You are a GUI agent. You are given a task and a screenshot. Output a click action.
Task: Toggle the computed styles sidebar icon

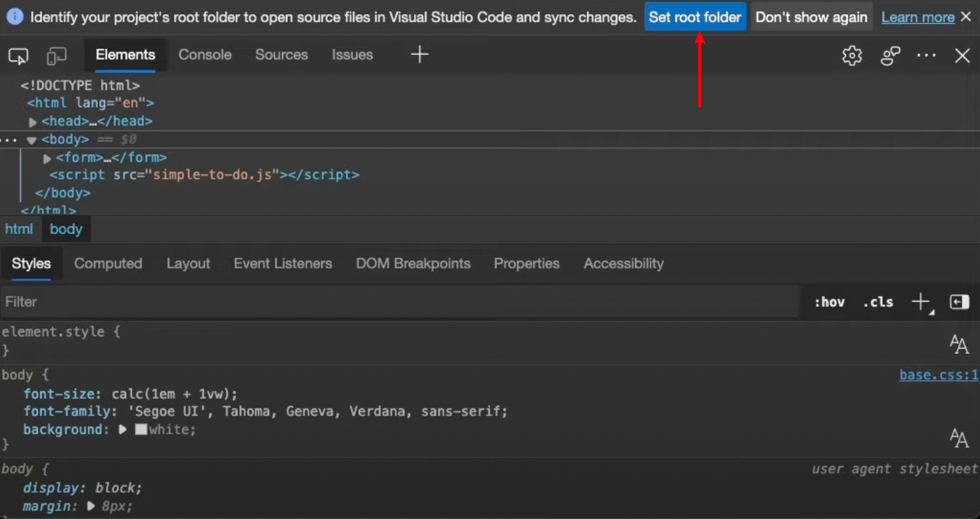(960, 302)
